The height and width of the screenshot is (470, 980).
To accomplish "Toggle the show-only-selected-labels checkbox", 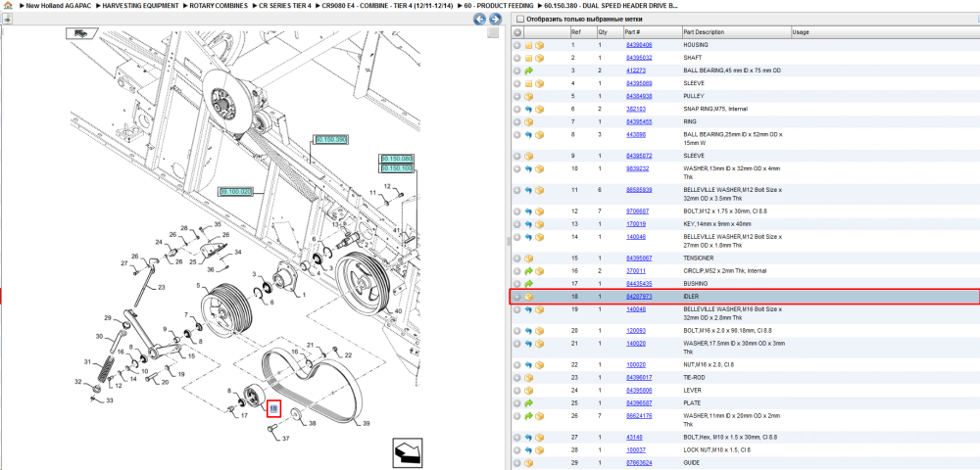I will point(520,20).
